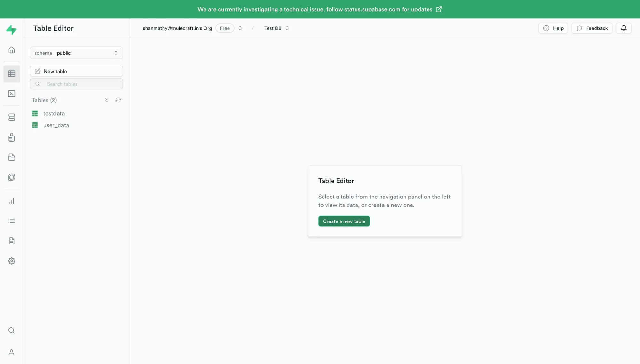Open Project Settings gear icon
The image size is (640, 364).
[12, 261]
